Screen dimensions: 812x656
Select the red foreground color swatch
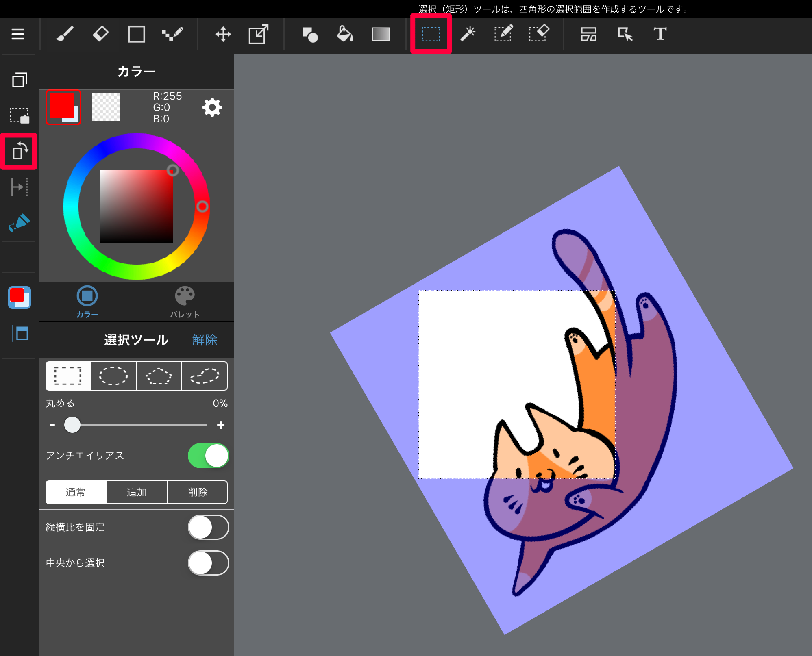click(62, 106)
